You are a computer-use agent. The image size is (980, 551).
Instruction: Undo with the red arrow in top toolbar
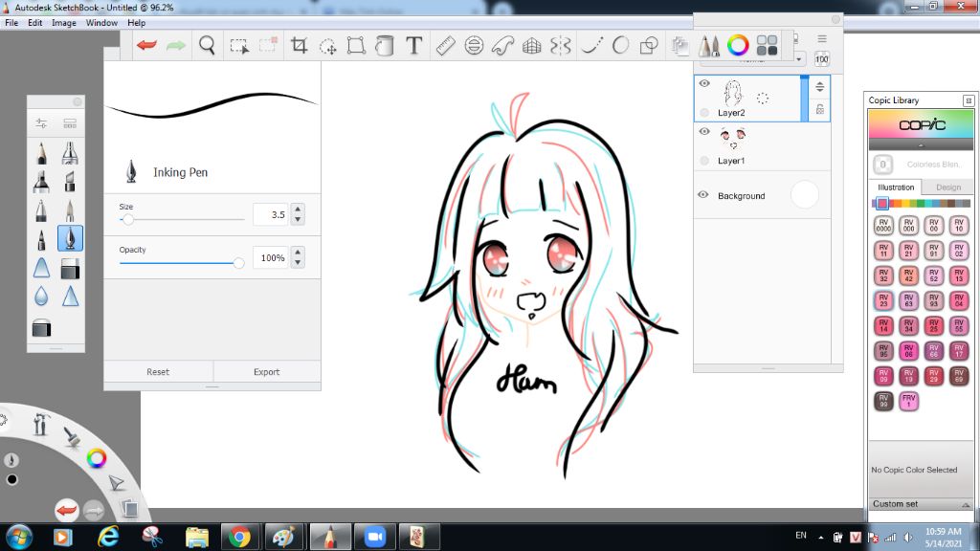click(x=146, y=45)
